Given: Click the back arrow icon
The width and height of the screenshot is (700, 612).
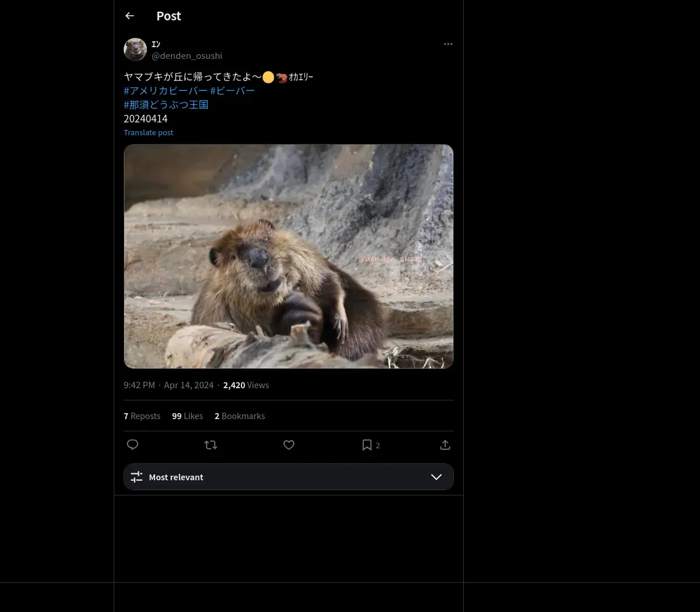Looking at the screenshot, I should coord(129,16).
